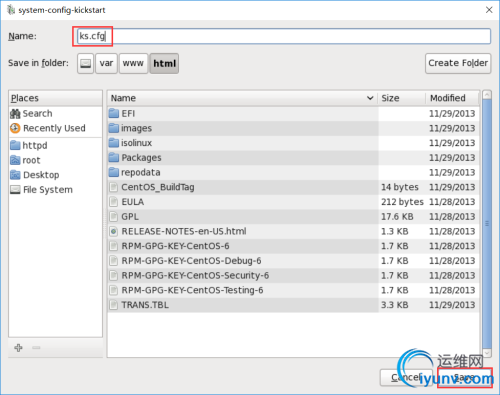This screenshot has width=500, height=395.
Task: Select the www path segment button
Action: point(133,63)
